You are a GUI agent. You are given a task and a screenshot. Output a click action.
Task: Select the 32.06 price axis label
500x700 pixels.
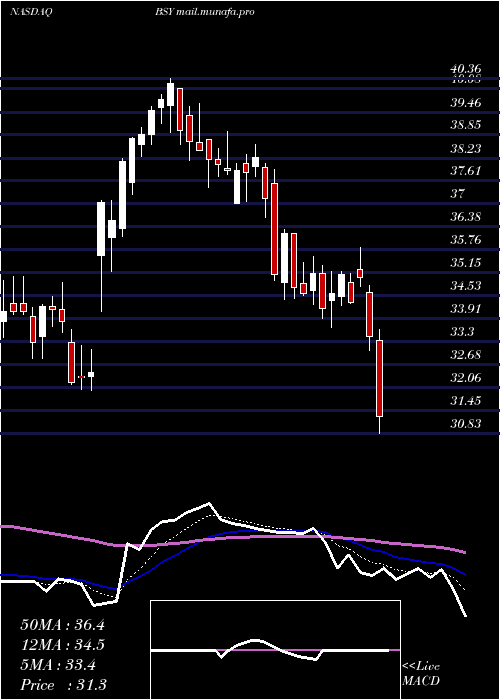(466, 378)
